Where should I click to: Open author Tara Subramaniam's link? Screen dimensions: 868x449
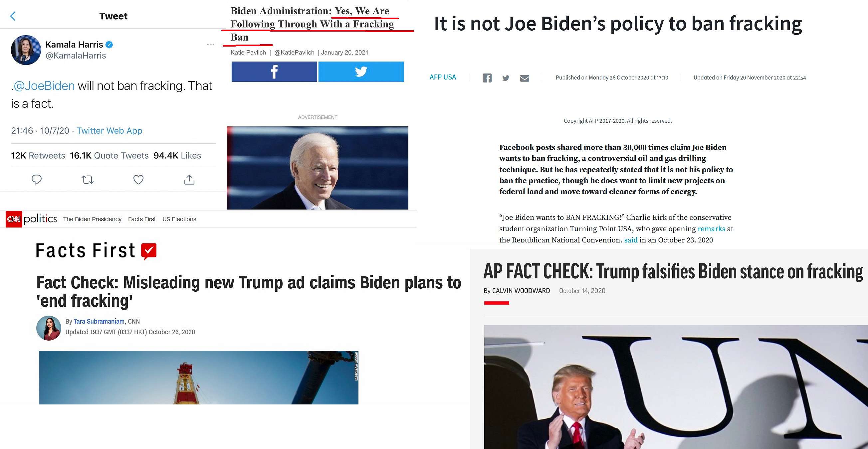tap(99, 321)
